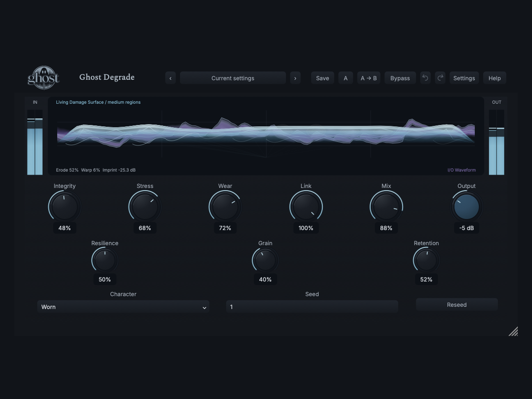Click the Living Damage Surface label
The image size is (532, 399).
(98, 102)
